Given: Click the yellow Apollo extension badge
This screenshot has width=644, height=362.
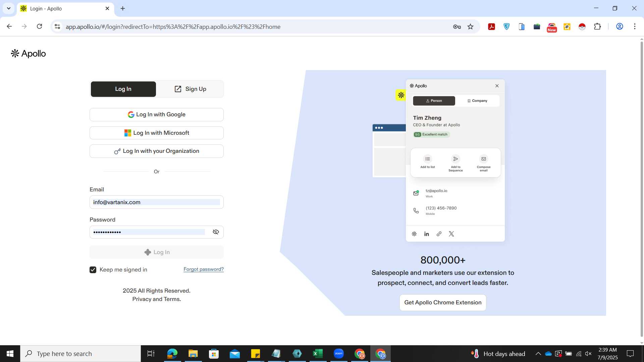Looking at the screenshot, I should [401, 95].
